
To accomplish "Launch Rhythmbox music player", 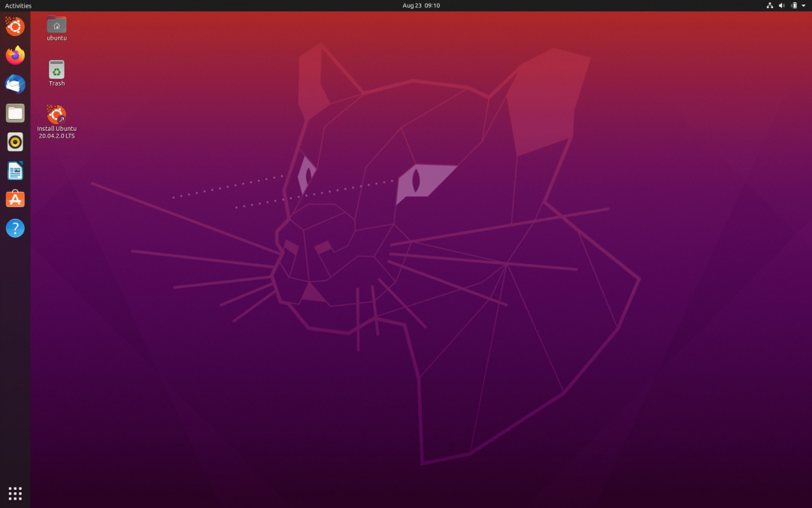I will tap(15, 141).
